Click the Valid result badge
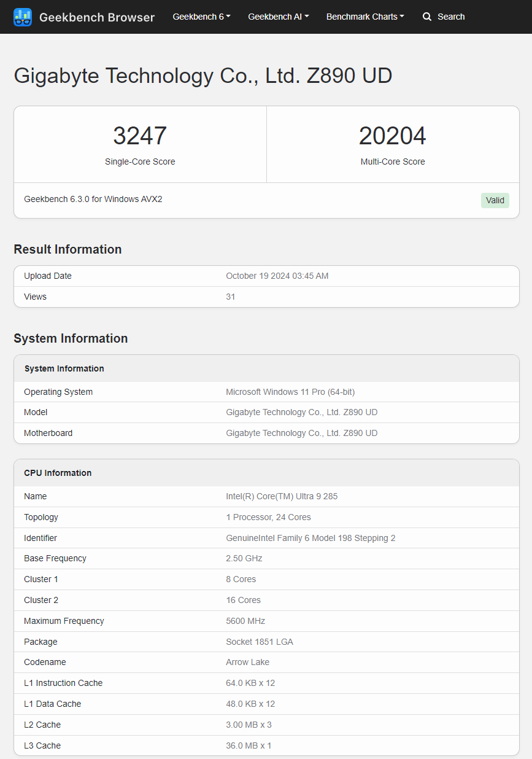Image resolution: width=532 pixels, height=759 pixels. [495, 200]
